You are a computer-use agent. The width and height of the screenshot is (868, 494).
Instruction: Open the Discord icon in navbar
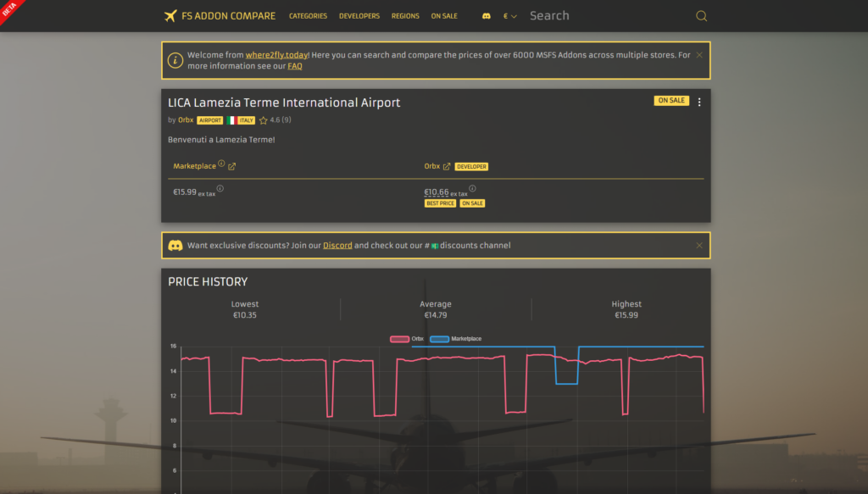[x=486, y=16]
